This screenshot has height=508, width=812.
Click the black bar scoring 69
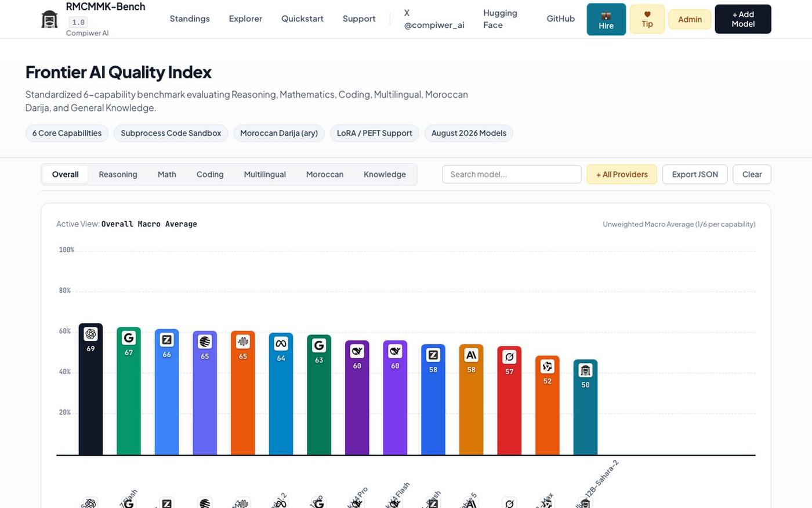(x=90, y=389)
